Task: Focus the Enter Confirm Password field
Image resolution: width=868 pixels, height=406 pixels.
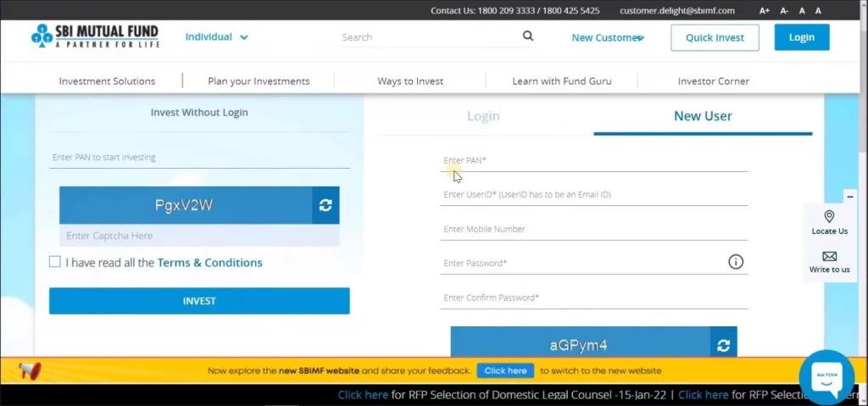Action: click(594, 298)
